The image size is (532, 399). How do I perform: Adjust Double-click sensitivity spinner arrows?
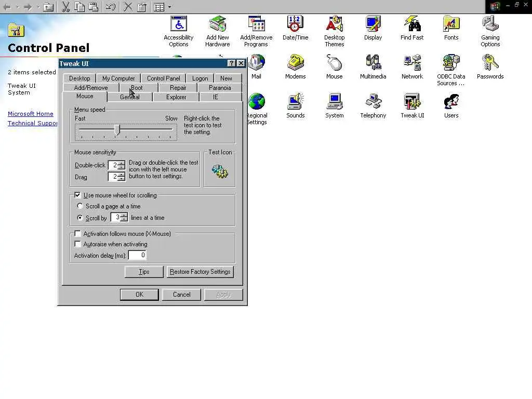[122, 165]
